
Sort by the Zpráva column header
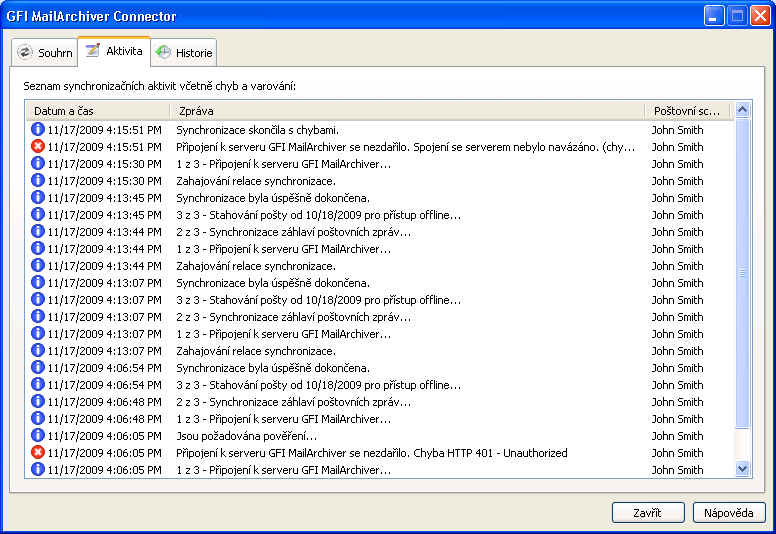407,111
